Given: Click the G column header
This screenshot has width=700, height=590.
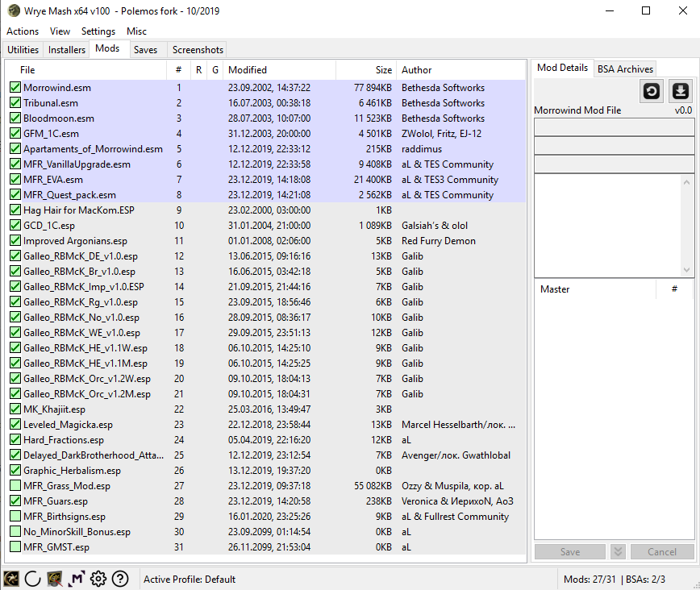Looking at the screenshot, I should 215,70.
